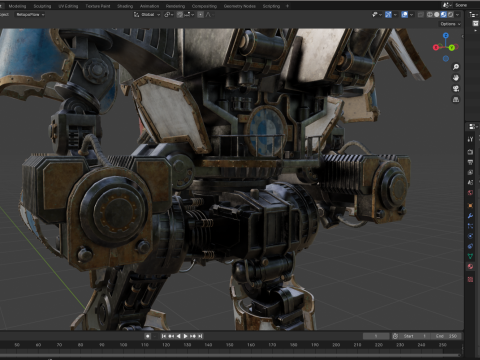
Task: Open the object visibility and selectability dropdown
Action: (376, 15)
